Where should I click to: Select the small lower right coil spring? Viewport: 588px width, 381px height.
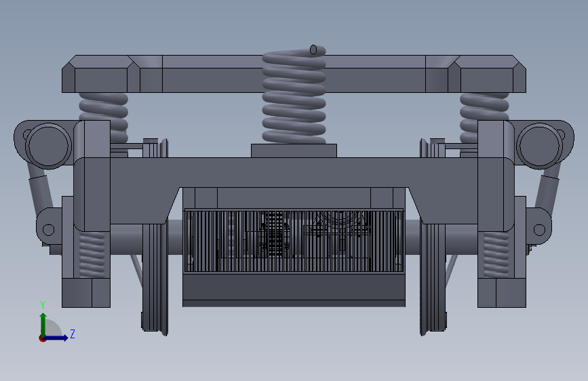(496, 255)
